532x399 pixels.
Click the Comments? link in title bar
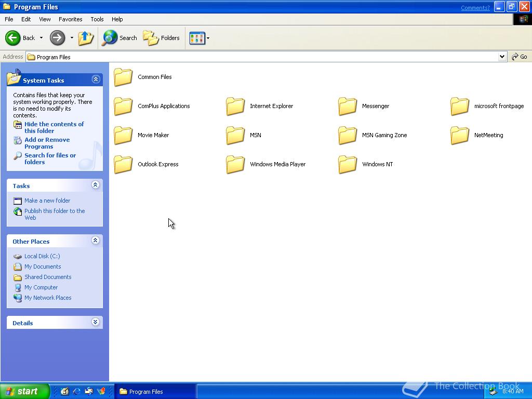pyautogui.click(x=475, y=8)
